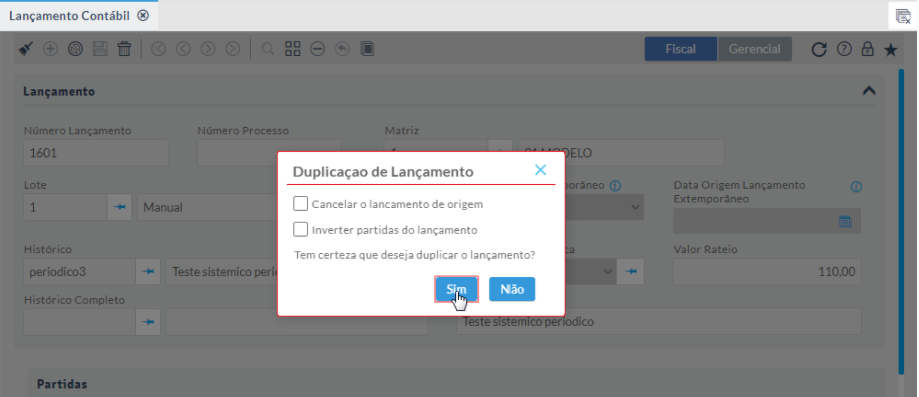Click the Valor Rateio field 110,00
Viewport: 919px width, 397px height.
coord(767,272)
